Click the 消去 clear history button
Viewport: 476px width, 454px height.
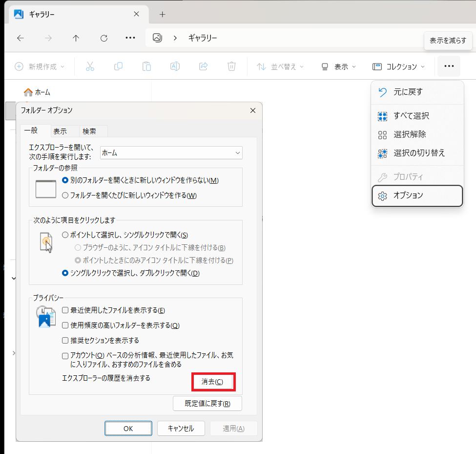213,382
